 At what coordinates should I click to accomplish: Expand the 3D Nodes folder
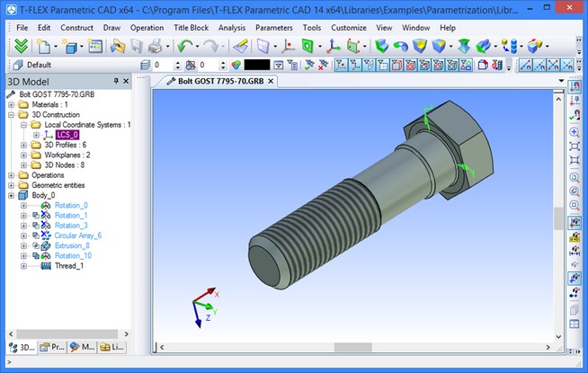(23, 165)
